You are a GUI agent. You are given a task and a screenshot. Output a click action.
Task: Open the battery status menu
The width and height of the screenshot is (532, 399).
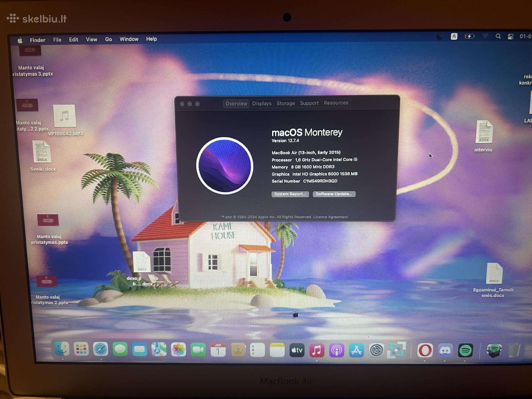(x=469, y=36)
